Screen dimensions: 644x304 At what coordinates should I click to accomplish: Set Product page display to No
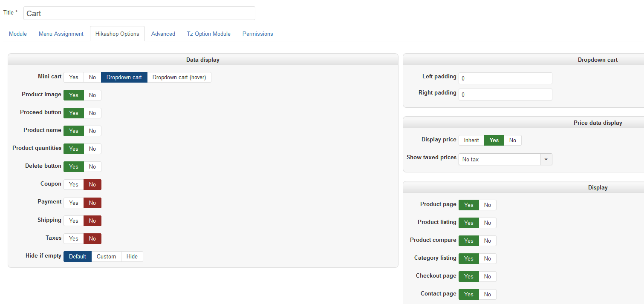(488, 205)
